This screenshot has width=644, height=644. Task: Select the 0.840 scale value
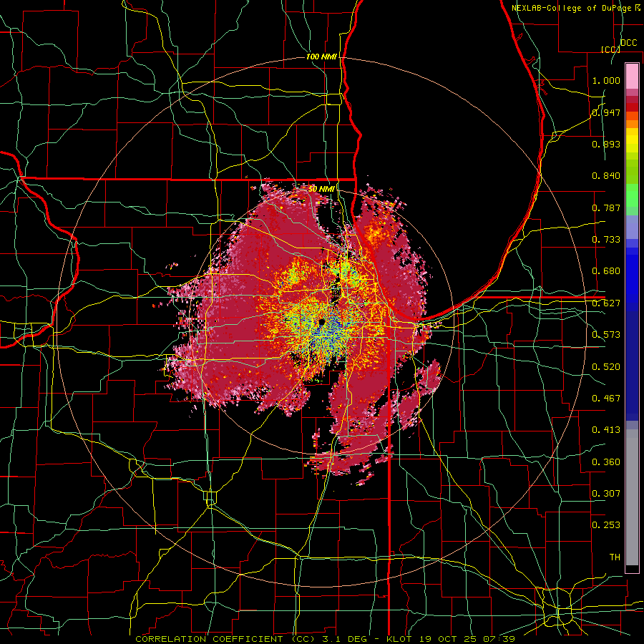(x=606, y=176)
